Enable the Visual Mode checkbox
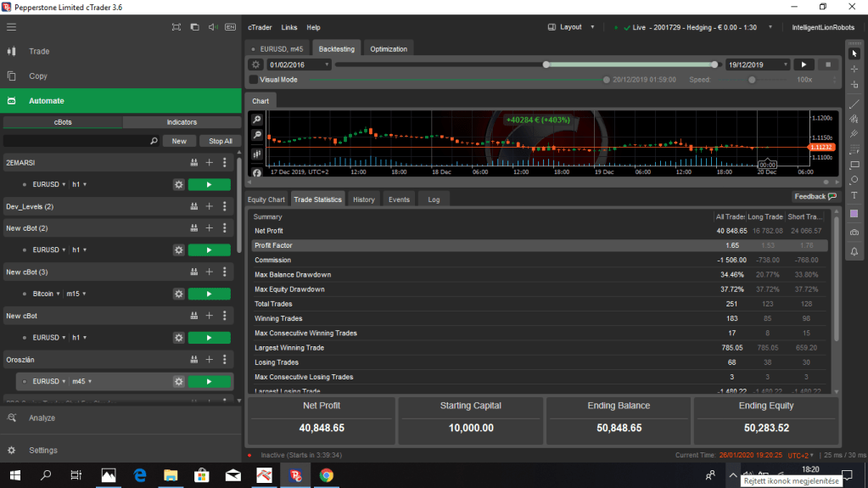The width and height of the screenshot is (868, 488). [254, 80]
